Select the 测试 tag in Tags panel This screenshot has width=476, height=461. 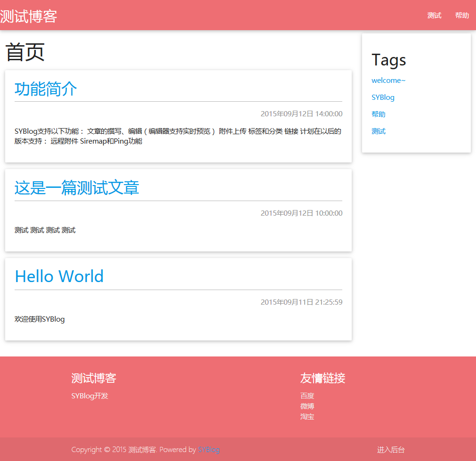(x=379, y=131)
